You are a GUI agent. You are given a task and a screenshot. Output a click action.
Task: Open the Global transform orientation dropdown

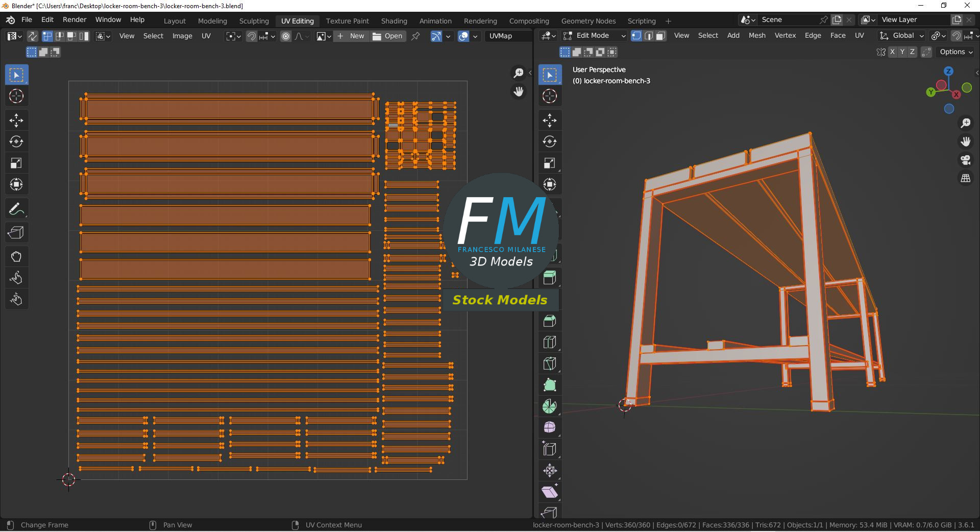[x=901, y=36]
